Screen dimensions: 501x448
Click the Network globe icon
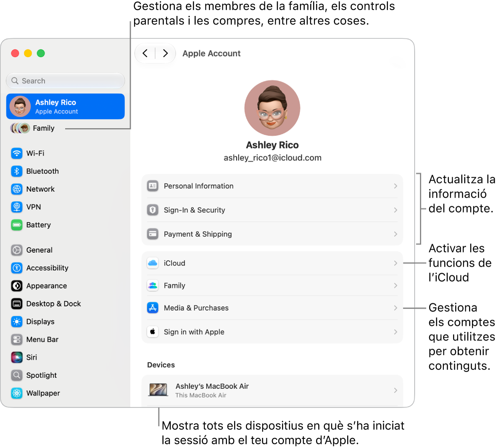coord(17,189)
